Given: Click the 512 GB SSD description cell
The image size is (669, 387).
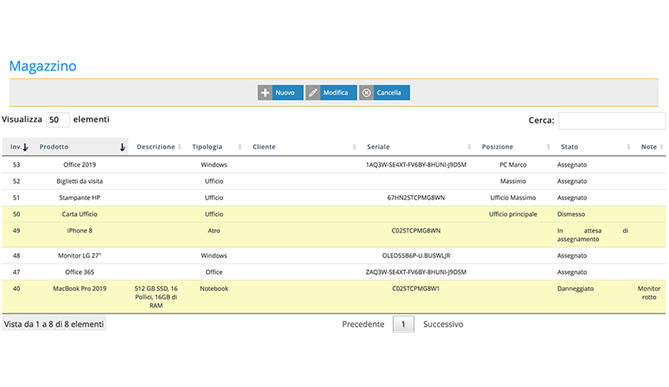Looking at the screenshot, I should click(x=156, y=297).
